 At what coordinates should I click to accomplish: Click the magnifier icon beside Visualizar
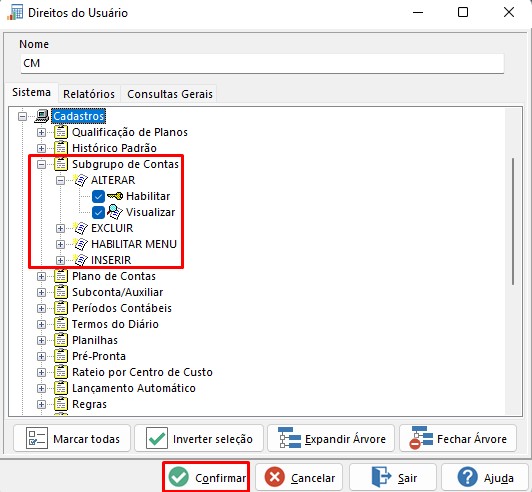(x=115, y=212)
